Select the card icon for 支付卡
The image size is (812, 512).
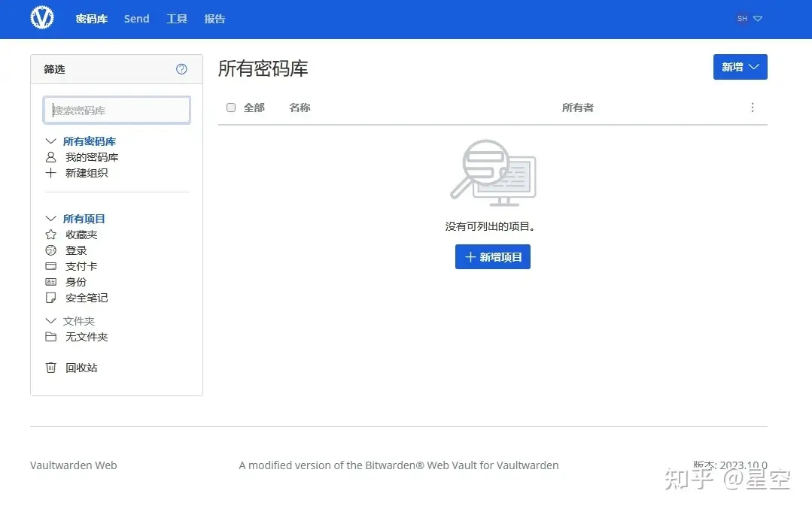pos(51,266)
